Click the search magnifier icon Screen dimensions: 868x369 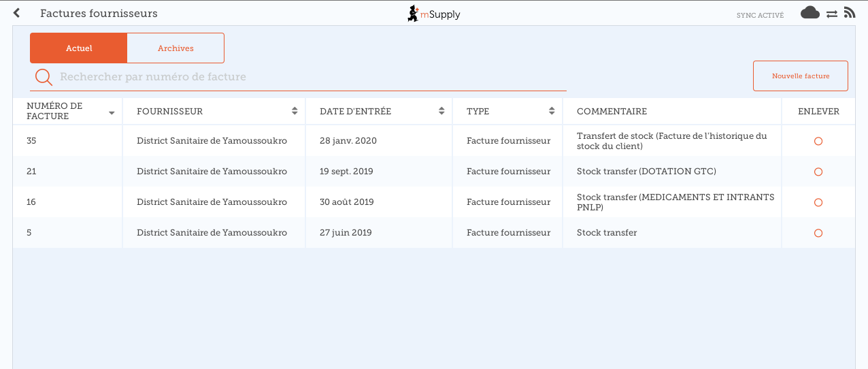click(44, 77)
